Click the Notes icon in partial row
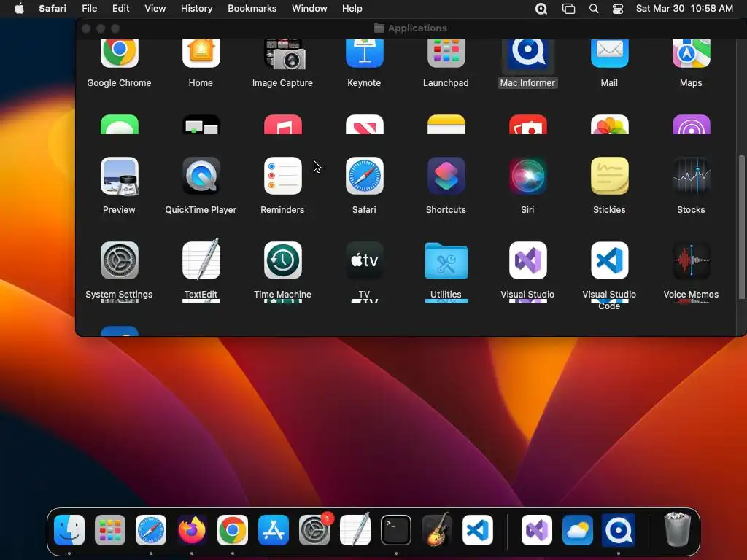This screenshot has height=560, width=747. click(446, 124)
